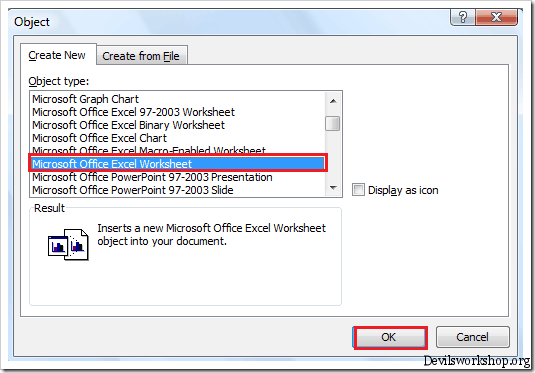
Task: Close the Object dialog window
Action: tap(496, 17)
